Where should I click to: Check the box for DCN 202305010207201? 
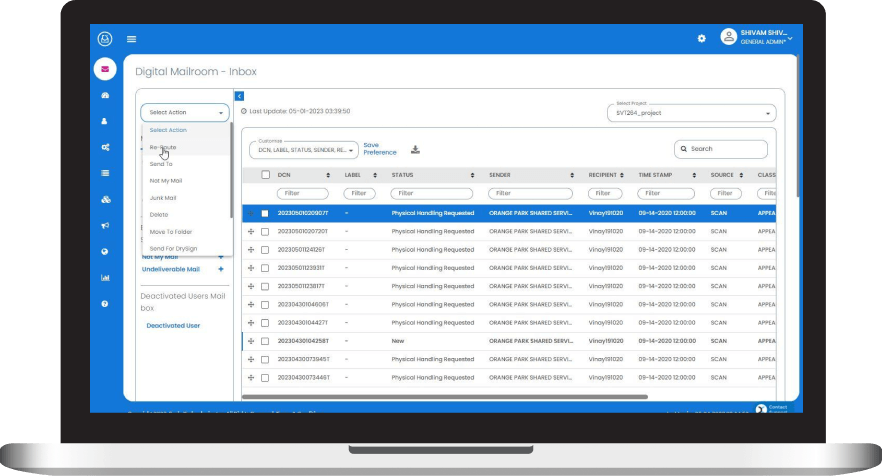265,231
